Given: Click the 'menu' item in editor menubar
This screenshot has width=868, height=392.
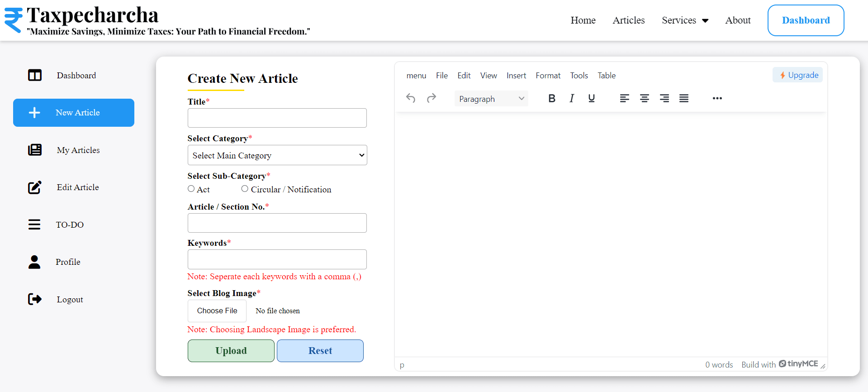Looking at the screenshot, I should click(416, 76).
